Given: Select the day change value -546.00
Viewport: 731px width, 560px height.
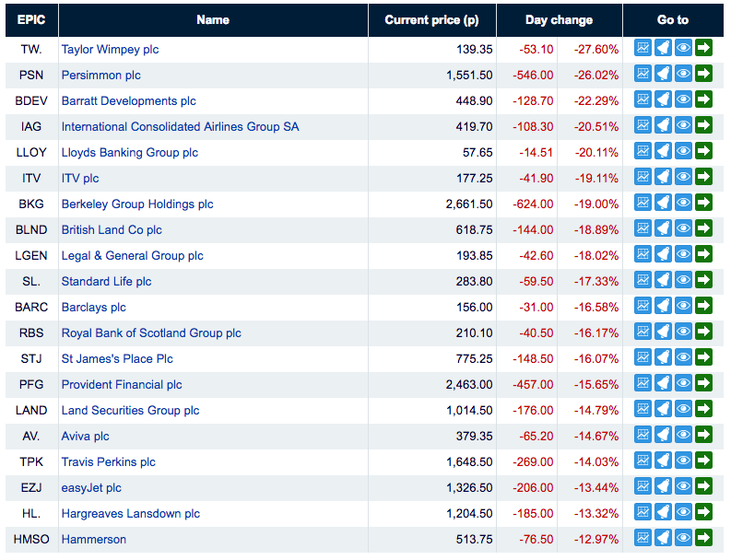Looking at the screenshot, I should tap(533, 75).
